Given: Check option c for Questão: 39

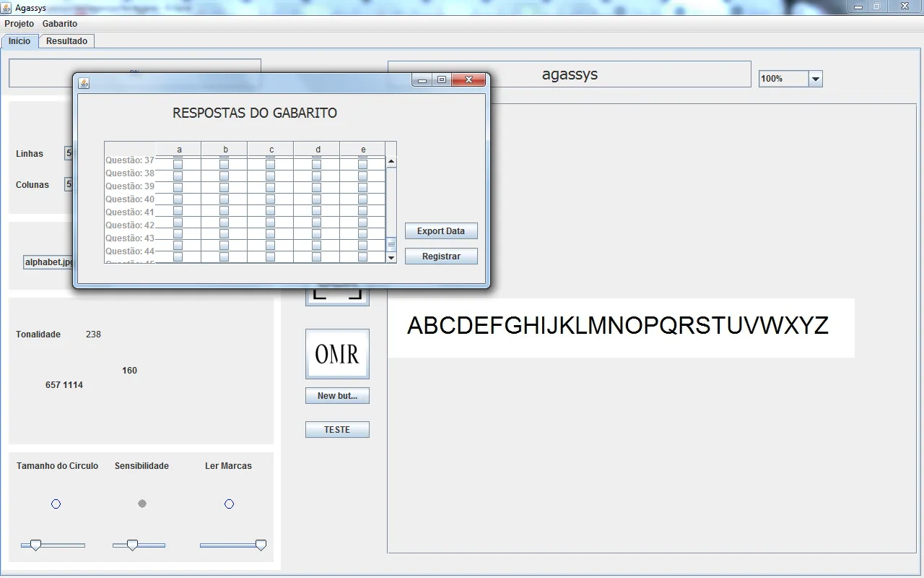Looking at the screenshot, I should click(x=271, y=188).
